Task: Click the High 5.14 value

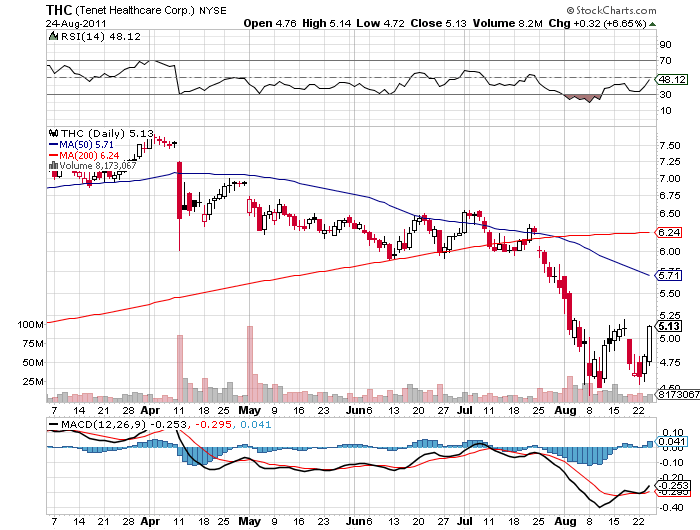Action: point(326,23)
